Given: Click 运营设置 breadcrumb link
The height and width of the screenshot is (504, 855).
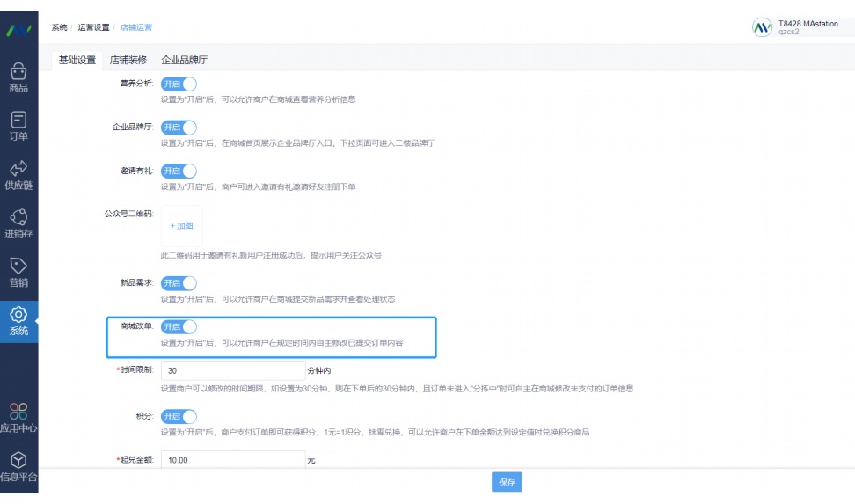Looking at the screenshot, I should click(94, 27).
